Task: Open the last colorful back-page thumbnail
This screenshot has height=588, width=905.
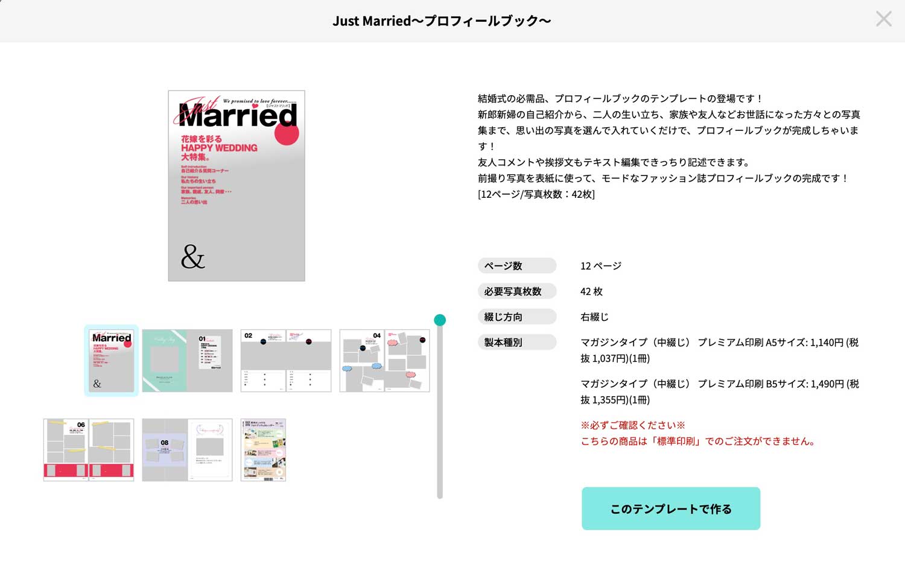Action: (x=263, y=450)
